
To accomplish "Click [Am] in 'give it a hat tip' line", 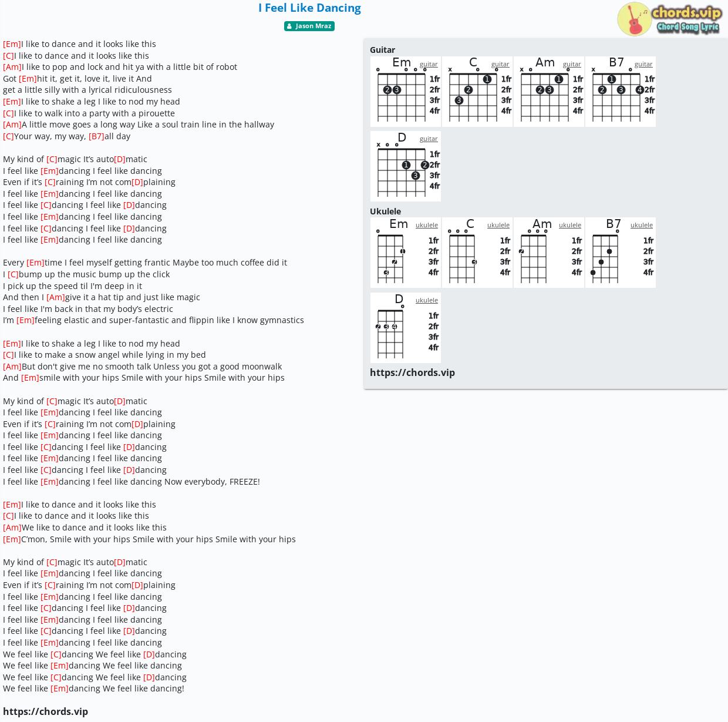I will 56,297.
